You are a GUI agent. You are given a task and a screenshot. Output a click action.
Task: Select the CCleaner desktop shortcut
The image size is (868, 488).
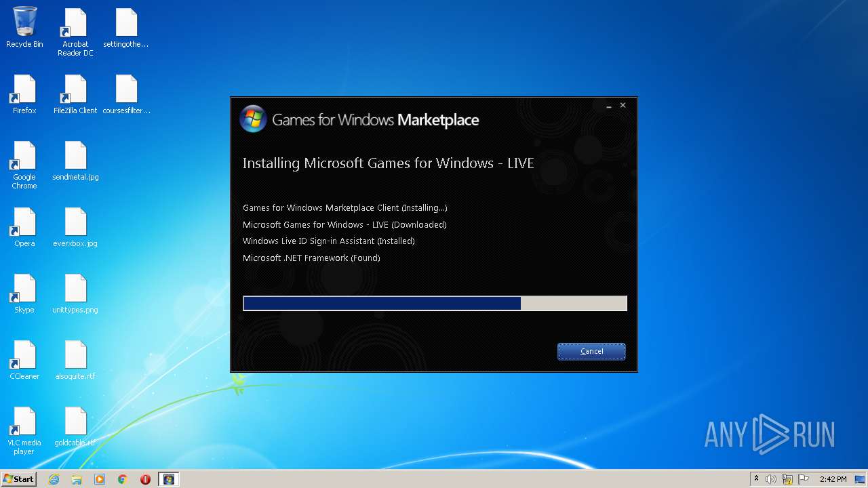24,360
